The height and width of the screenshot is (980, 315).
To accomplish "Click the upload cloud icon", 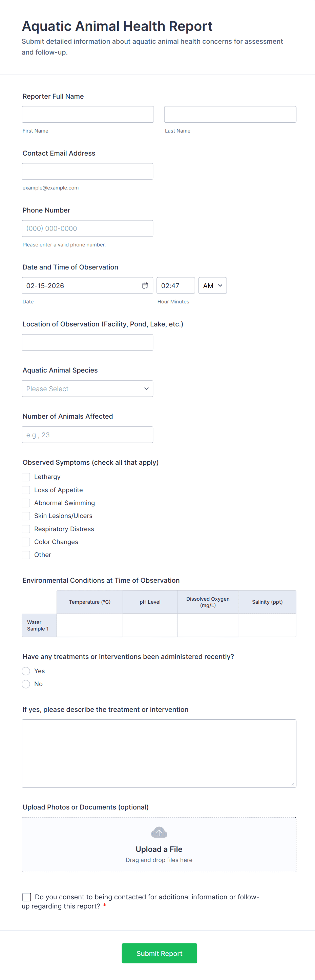I will (x=159, y=832).
